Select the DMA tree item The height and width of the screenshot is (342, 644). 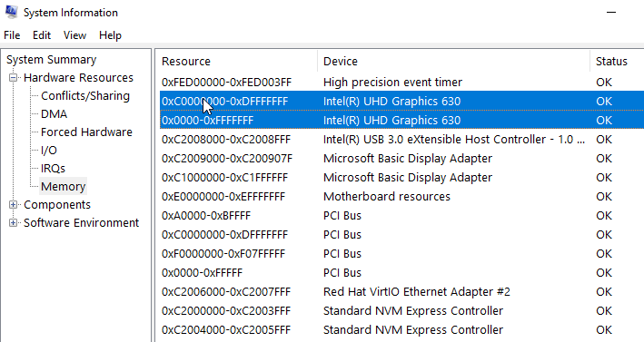(x=54, y=114)
